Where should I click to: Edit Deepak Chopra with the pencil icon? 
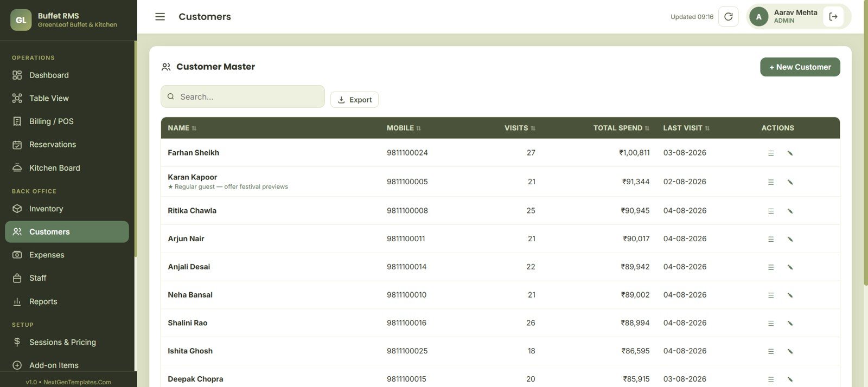pos(790,379)
